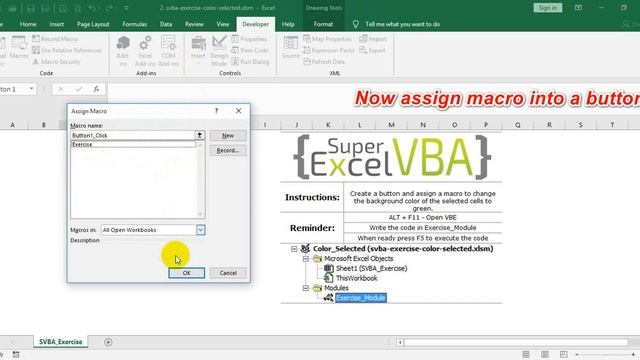Screen dimensions: 640x360
Task: Switch to Page Layout view icon
Action: (x=544, y=354)
